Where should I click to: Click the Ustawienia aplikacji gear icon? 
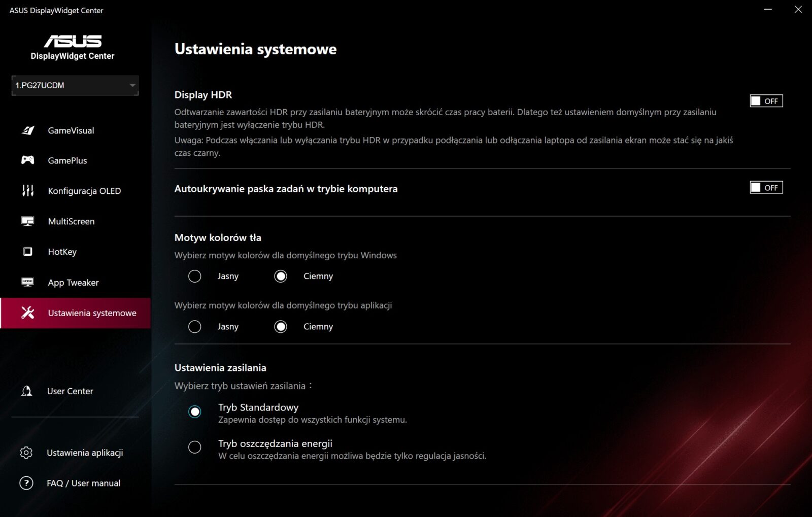pos(26,453)
